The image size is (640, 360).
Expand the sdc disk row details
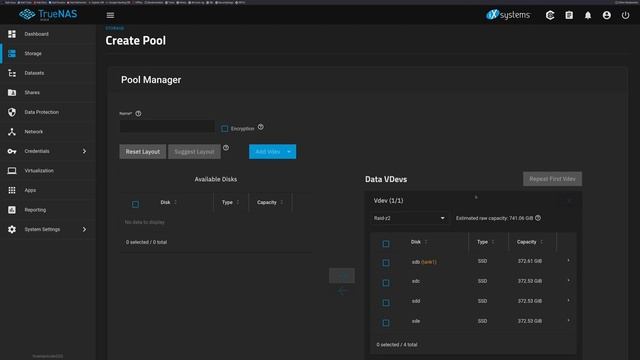[569, 280]
